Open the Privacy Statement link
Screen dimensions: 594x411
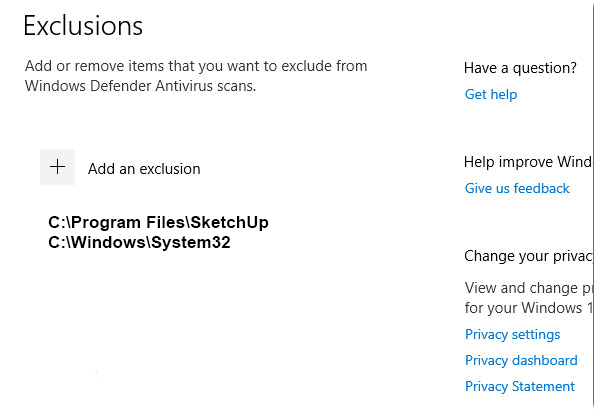tap(520, 386)
